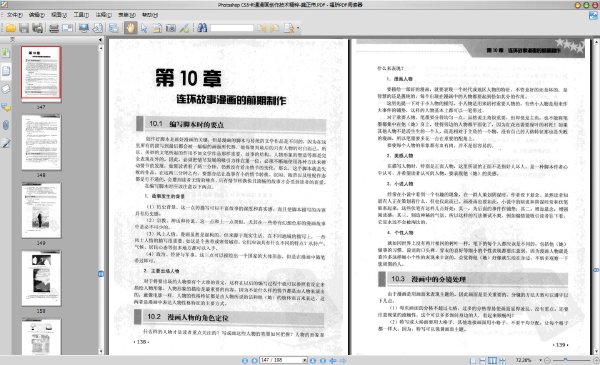Open the 文件 (File) menu
The height and width of the screenshot is (365, 600).
14,15
